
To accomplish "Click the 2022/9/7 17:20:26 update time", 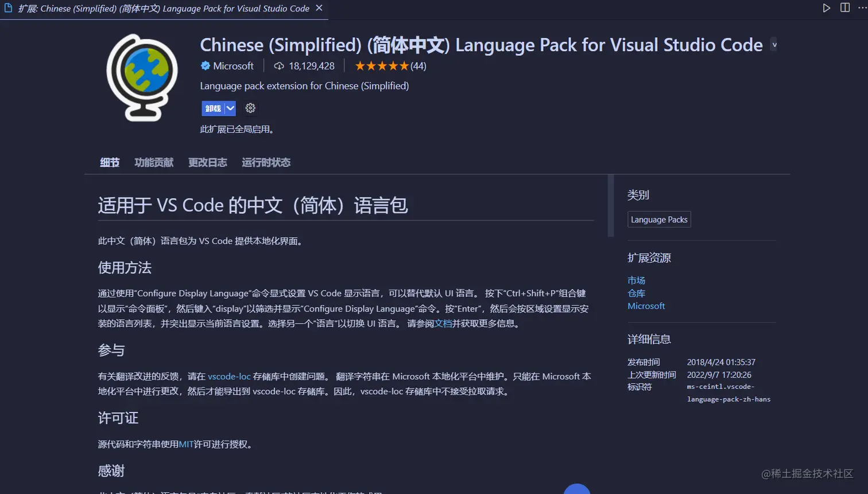I will (x=719, y=375).
